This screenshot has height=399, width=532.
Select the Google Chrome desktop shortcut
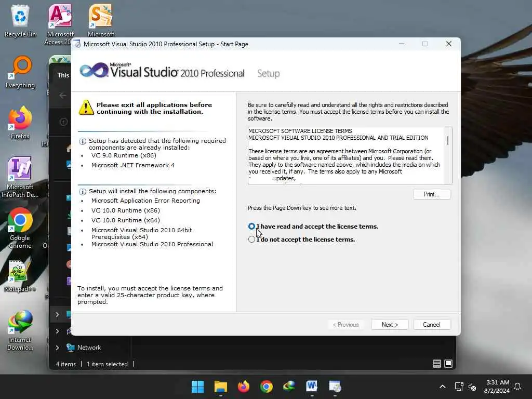20,228
